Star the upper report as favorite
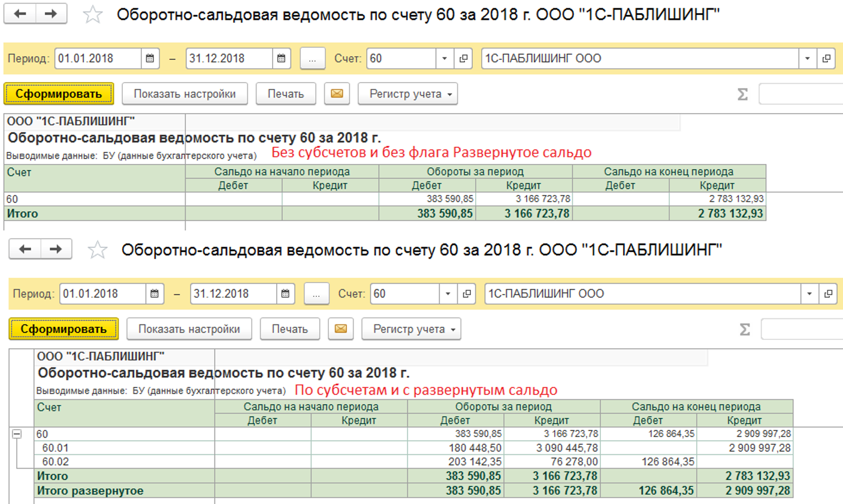The width and height of the screenshot is (843, 504). coord(92,14)
